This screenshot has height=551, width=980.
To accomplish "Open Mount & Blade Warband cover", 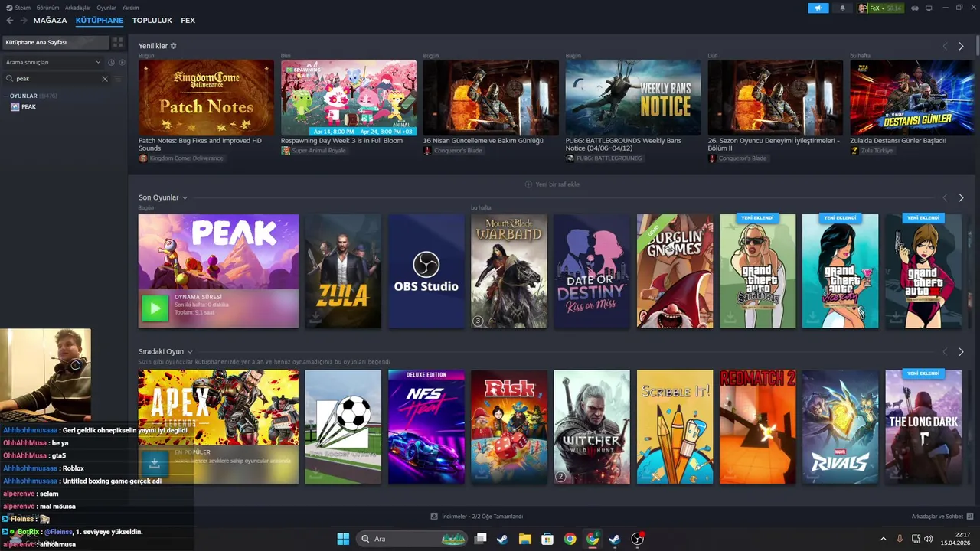I will (509, 272).
